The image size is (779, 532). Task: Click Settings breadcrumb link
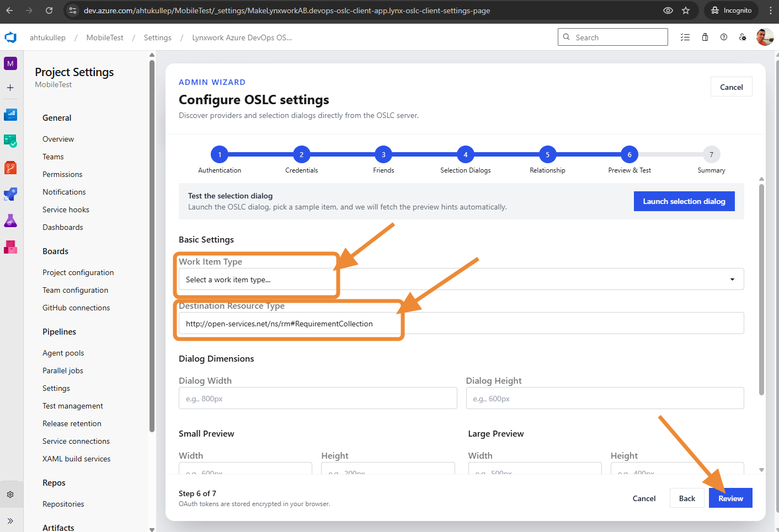(158, 37)
